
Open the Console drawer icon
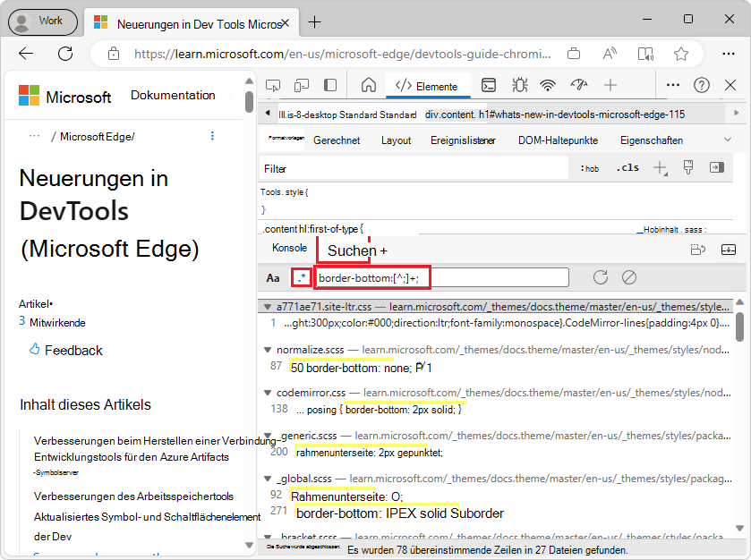489,84
